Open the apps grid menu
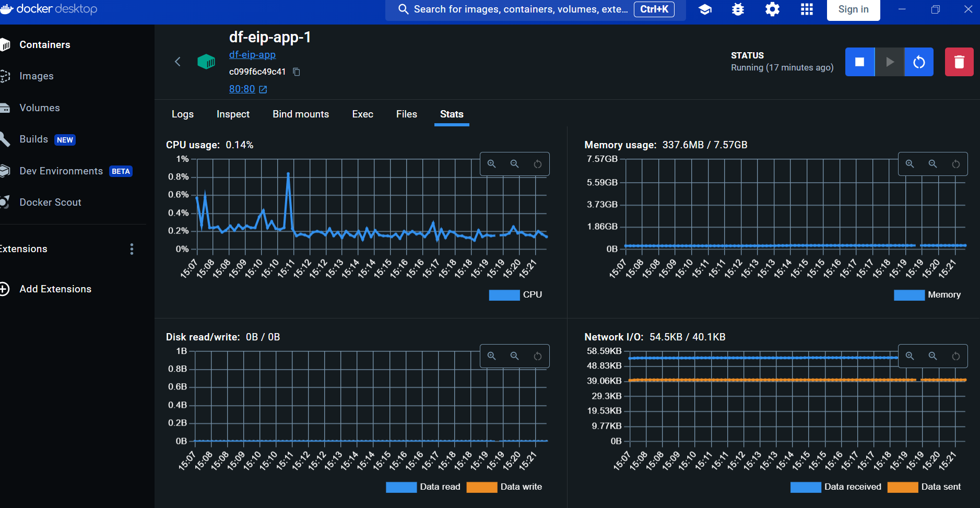The width and height of the screenshot is (980, 508). pyautogui.click(x=807, y=9)
